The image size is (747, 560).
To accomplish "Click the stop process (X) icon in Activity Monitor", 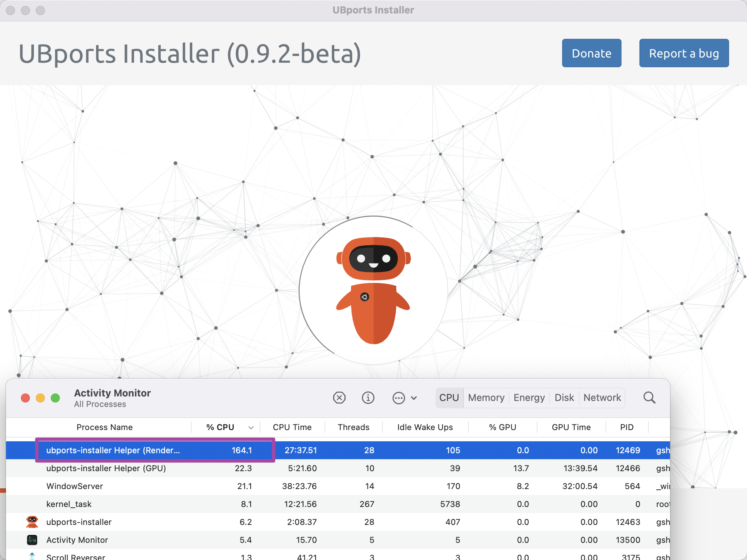I will [x=339, y=398].
